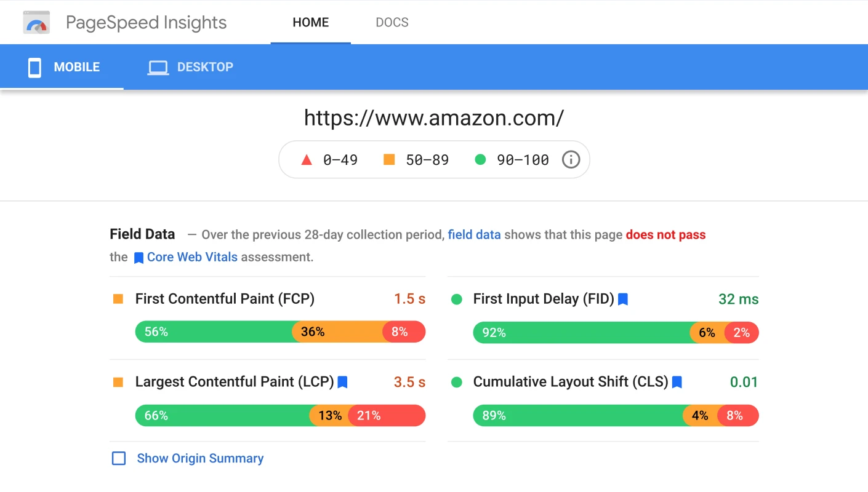The image size is (868, 492).
Task: Click the PageSpeed Insights logo icon
Action: click(x=36, y=22)
